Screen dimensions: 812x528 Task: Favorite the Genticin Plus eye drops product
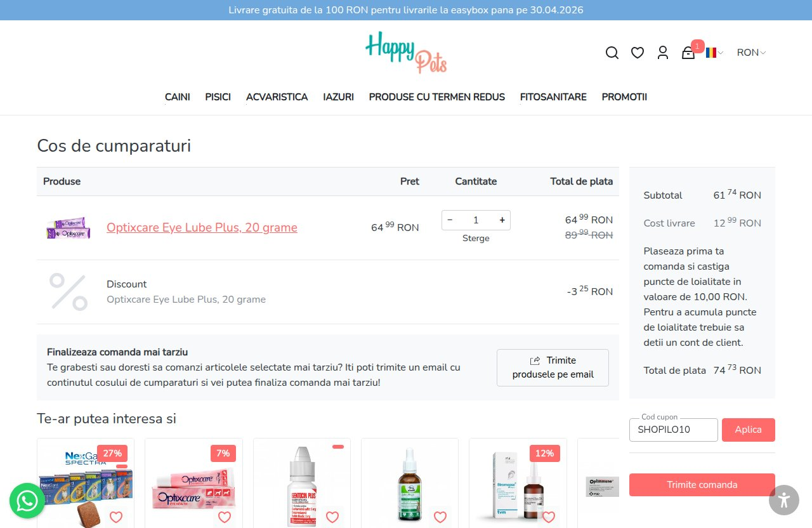[332, 517]
